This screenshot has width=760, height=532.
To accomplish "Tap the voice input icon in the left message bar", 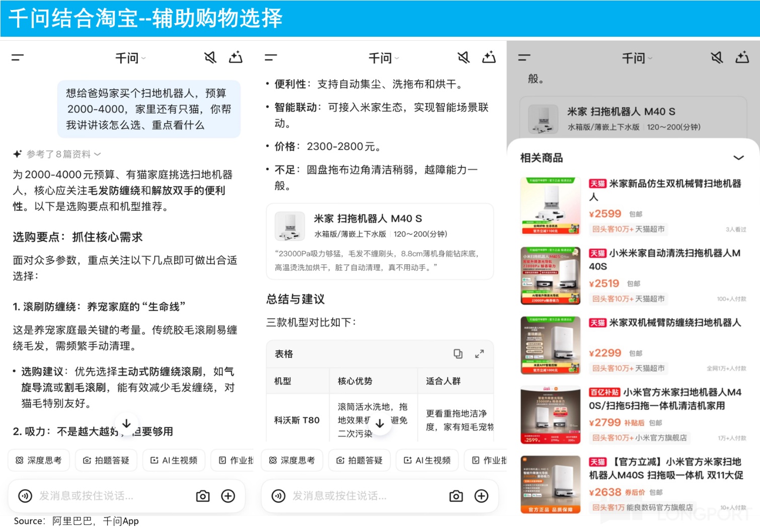I will tap(25, 496).
